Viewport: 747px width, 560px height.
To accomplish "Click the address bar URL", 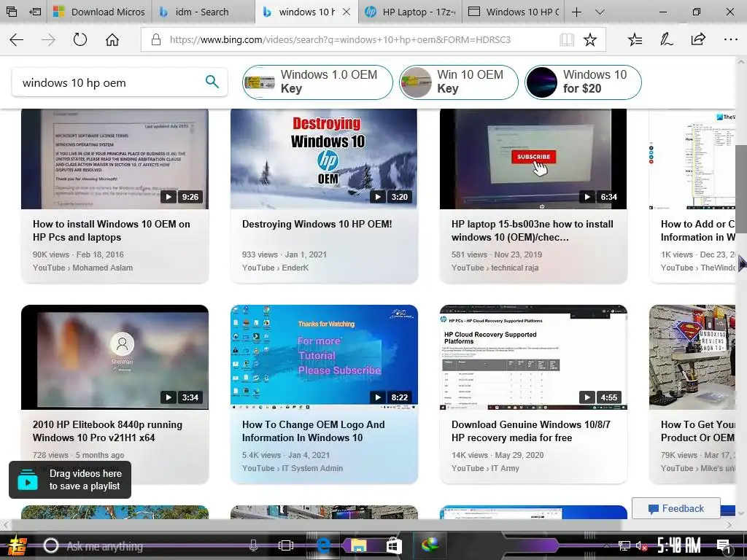I will tap(340, 39).
